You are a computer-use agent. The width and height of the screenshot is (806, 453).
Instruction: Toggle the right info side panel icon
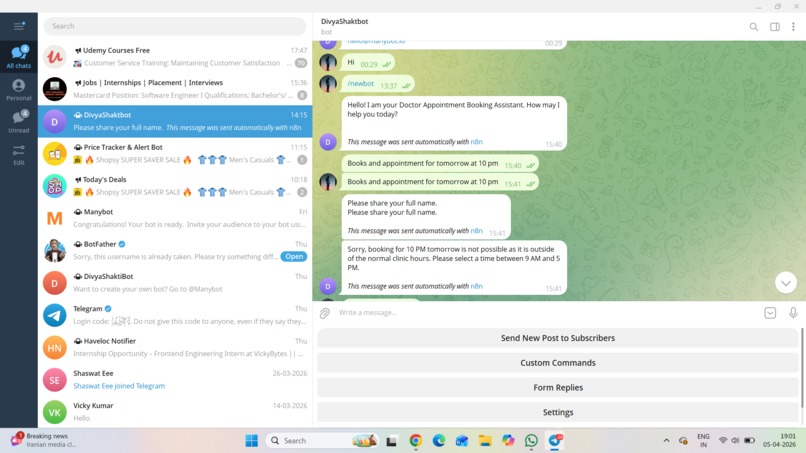[x=775, y=27]
